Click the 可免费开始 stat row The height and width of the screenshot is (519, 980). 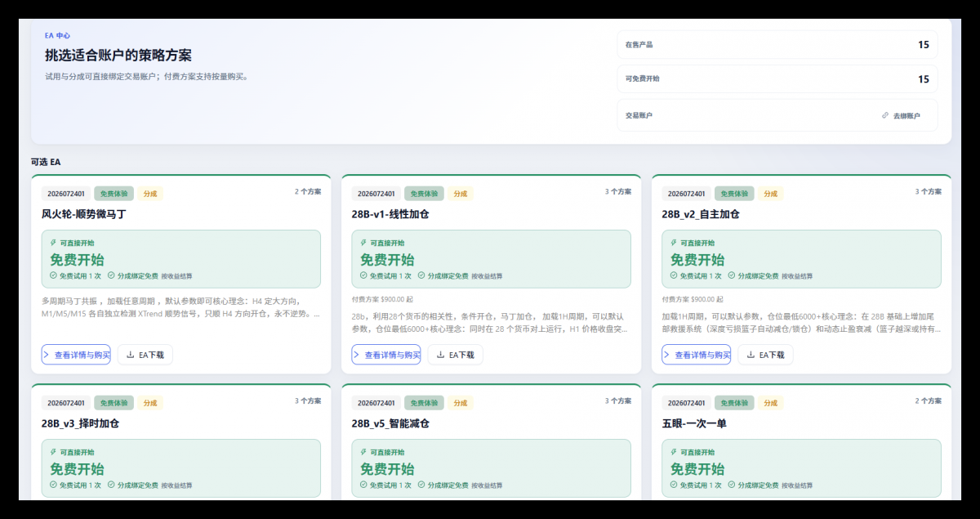coord(777,79)
